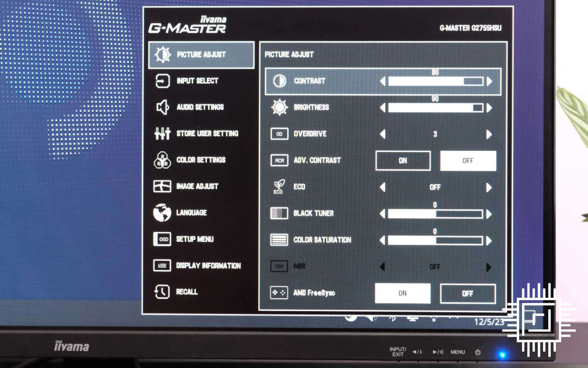588x368 pixels.
Task: Decrease Contrast with left arrow
Action: pyautogui.click(x=383, y=81)
